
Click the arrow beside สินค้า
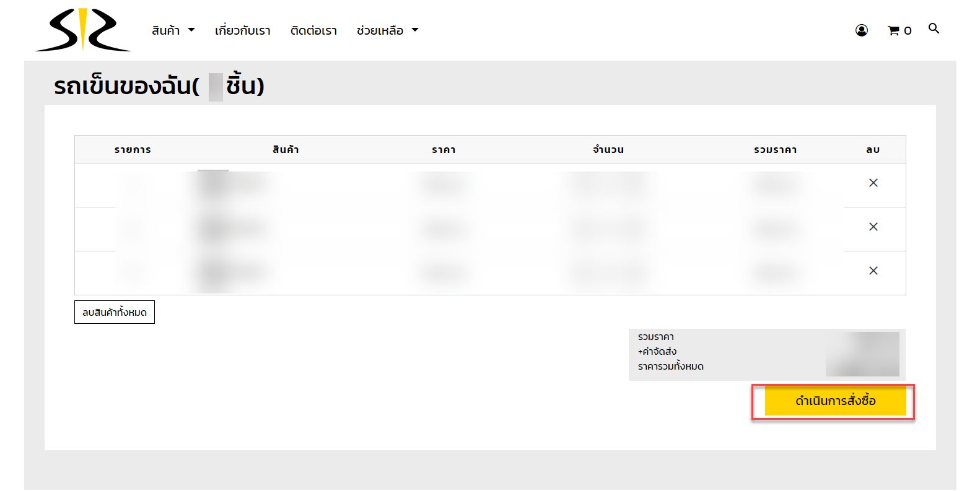(191, 30)
